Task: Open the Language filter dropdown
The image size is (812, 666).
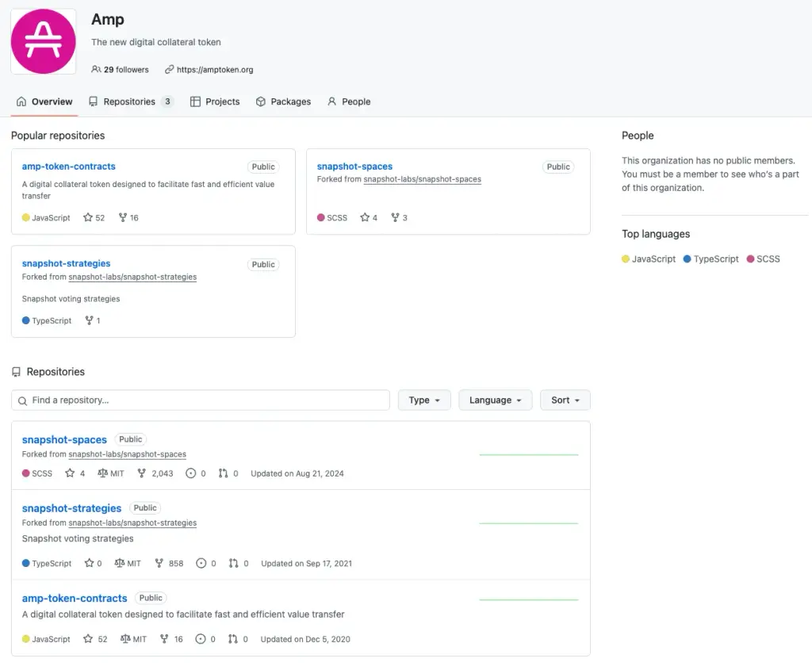Action: tap(495, 400)
